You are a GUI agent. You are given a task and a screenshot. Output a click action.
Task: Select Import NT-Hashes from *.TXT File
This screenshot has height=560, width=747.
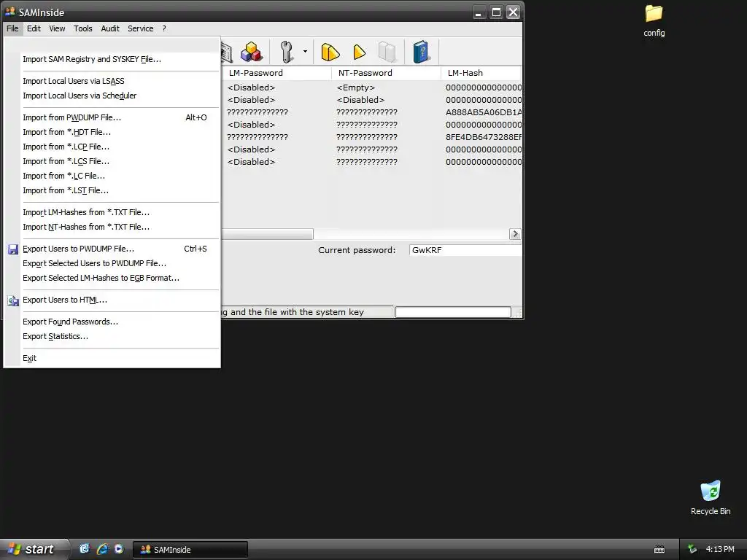click(112, 227)
